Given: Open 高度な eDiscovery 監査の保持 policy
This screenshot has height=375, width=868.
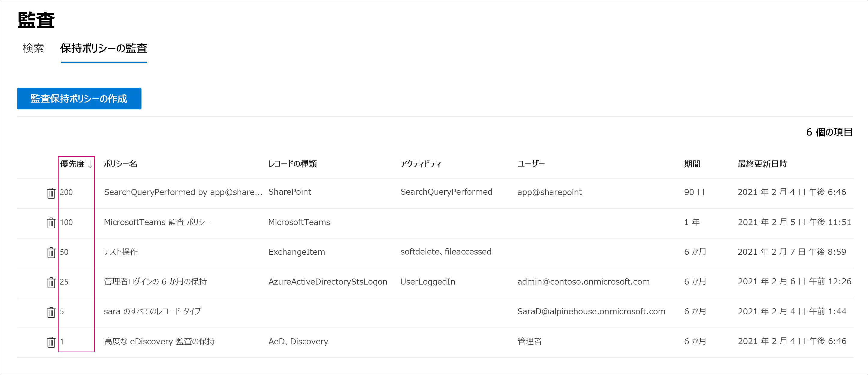Looking at the screenshot, I should (159, 341).
